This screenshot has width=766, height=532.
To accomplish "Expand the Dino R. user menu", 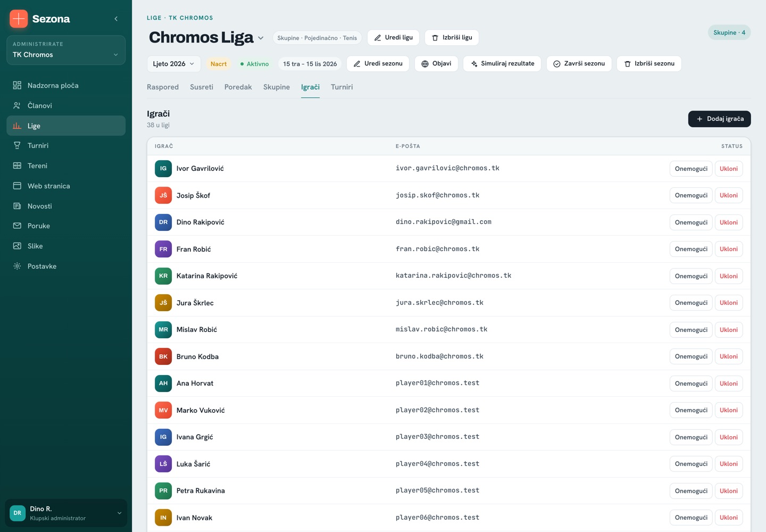I will pos(66,513).
